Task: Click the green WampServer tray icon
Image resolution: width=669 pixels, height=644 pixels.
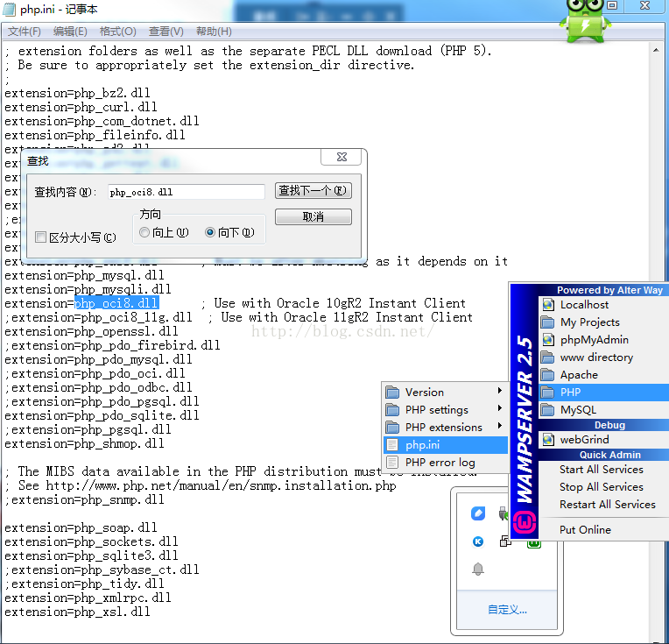Action: pos(534,543)
